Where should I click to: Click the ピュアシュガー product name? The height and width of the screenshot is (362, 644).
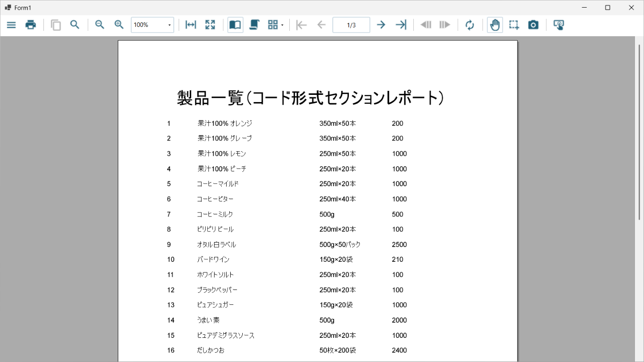tap(215, 305)
